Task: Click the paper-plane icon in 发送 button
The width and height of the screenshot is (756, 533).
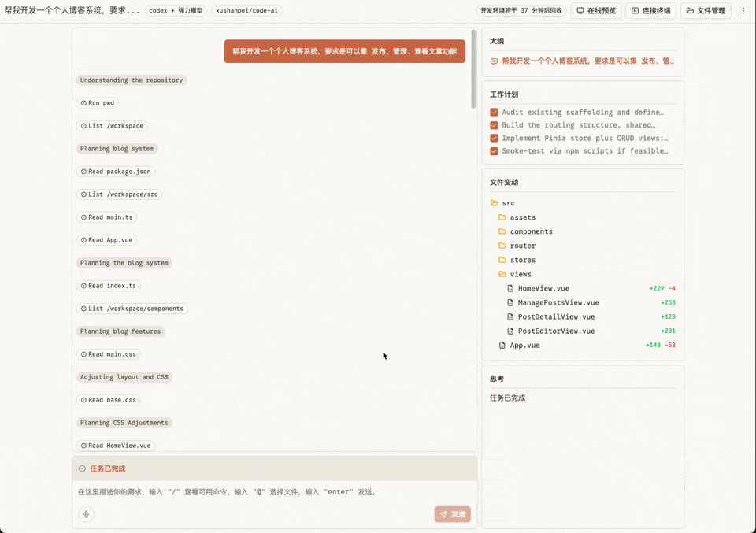Action: click(443, 514)
